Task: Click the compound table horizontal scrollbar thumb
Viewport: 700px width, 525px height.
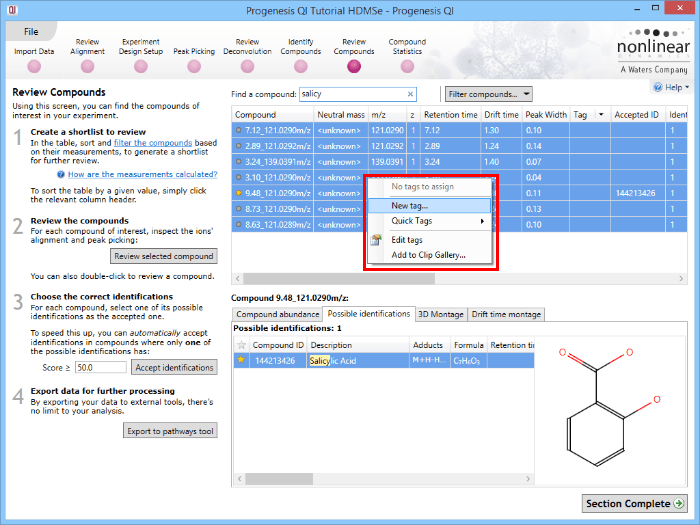Action: pyautogui.click(x=339, y=279)
